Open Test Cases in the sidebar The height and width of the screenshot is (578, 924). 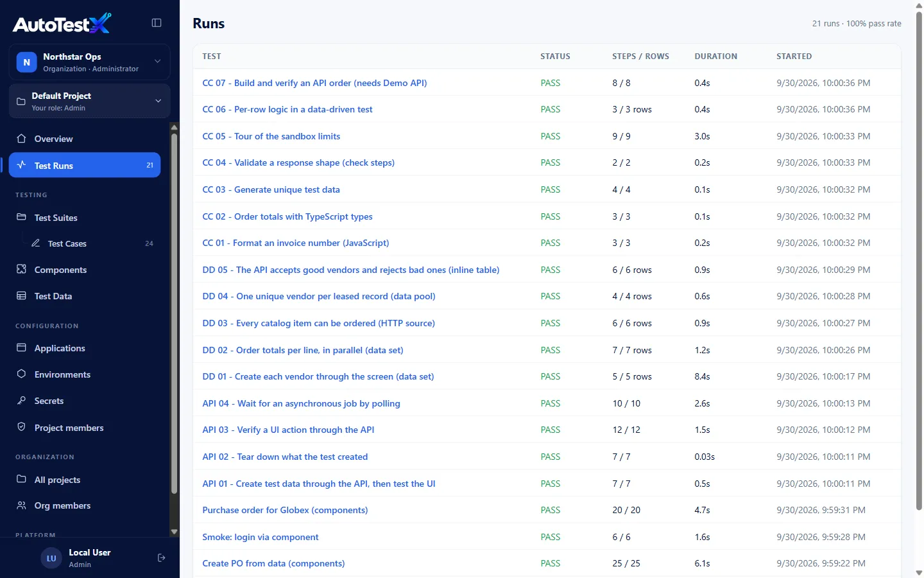click(x=92, y=243)
